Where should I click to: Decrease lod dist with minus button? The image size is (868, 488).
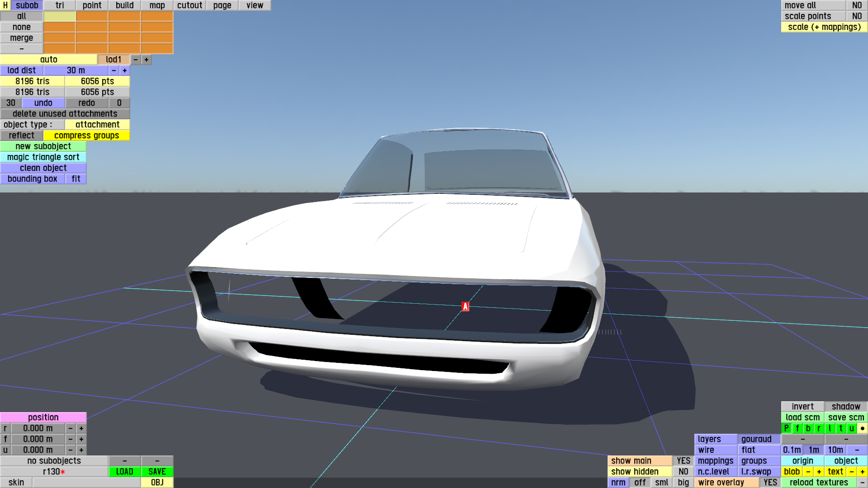pos(114,70)
